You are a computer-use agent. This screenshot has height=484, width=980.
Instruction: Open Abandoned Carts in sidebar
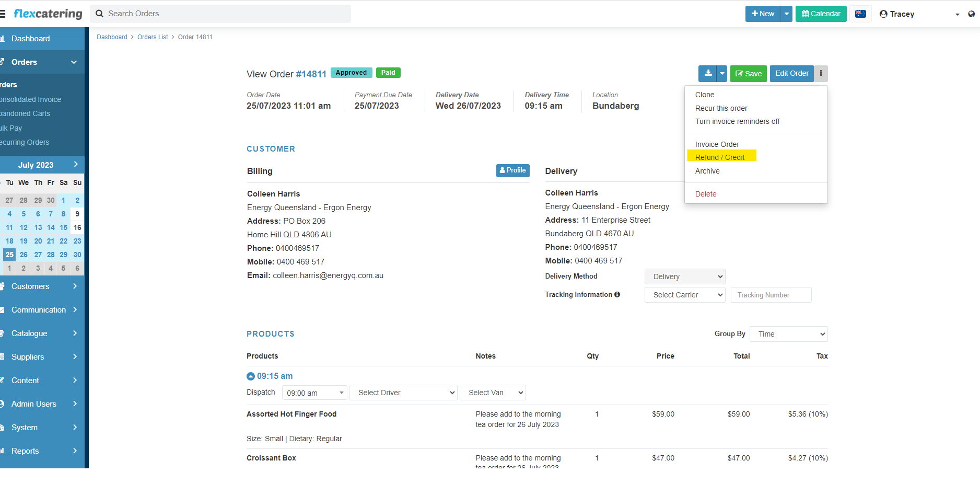(25, 113)
